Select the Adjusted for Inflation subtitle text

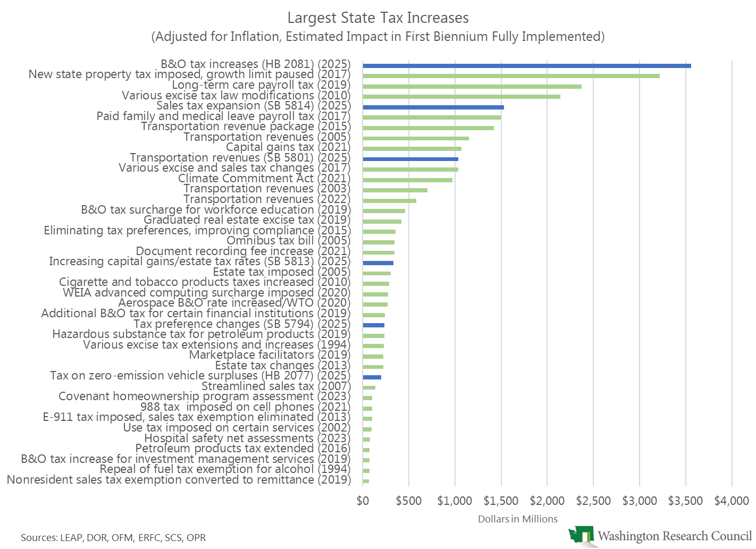click(378, 37)
